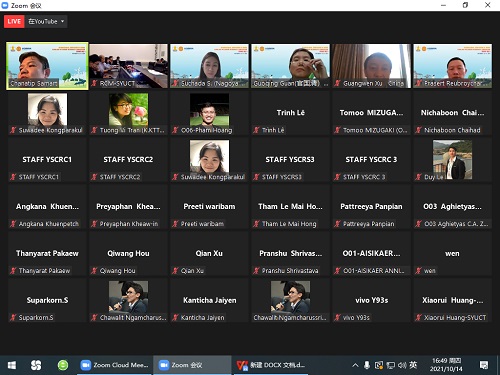Open the DOCX document in the taskbar
This screenshot has height=375, width=500.
[271, 365]
